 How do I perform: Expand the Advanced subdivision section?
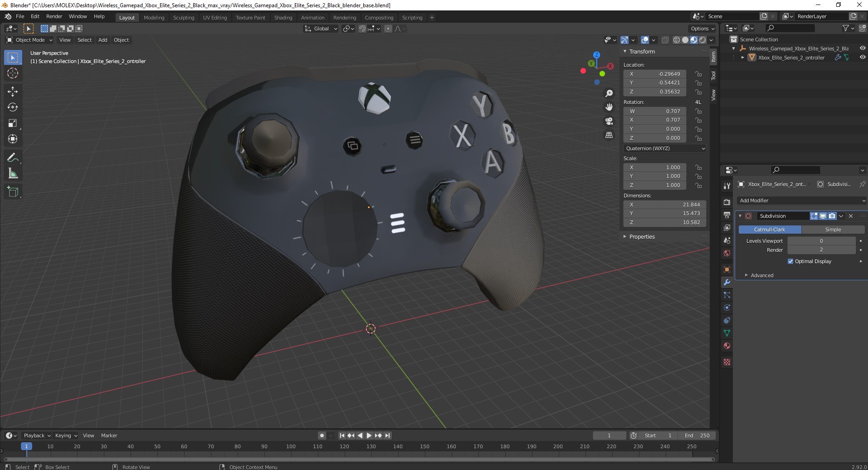point(762,275)
